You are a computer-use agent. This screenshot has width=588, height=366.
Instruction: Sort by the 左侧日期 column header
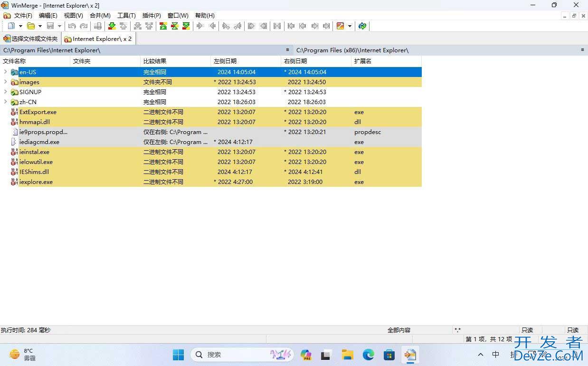246,61
